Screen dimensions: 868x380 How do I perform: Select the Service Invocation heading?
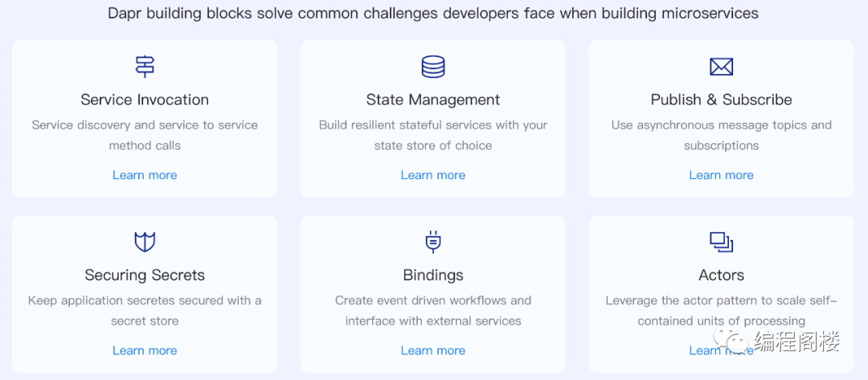click(x=145, y=100)
